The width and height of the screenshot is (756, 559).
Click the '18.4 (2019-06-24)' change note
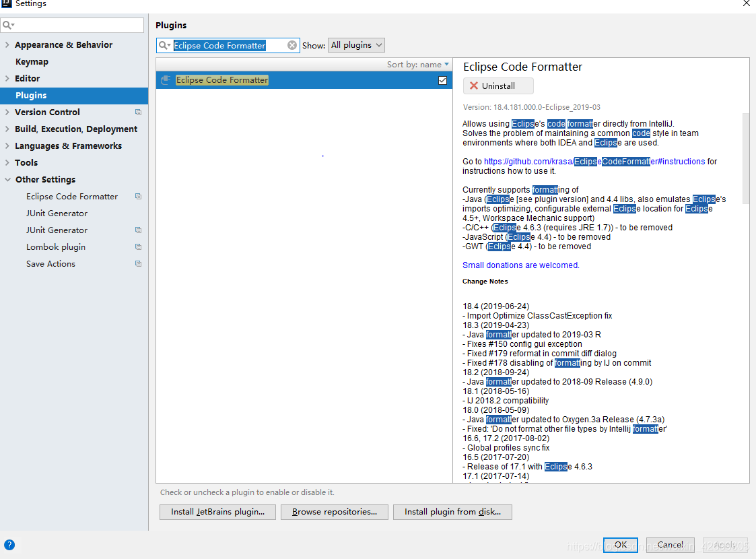(x=495, y=306)
